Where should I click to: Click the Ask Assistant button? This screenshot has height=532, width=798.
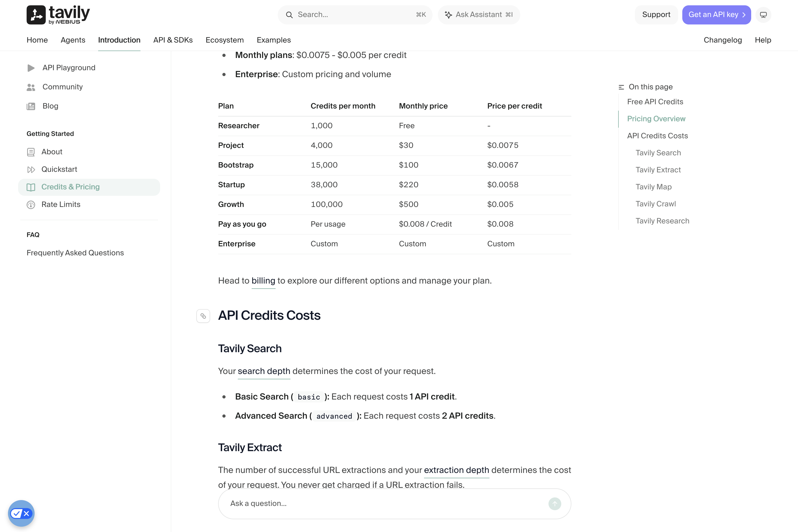point(479,15)
